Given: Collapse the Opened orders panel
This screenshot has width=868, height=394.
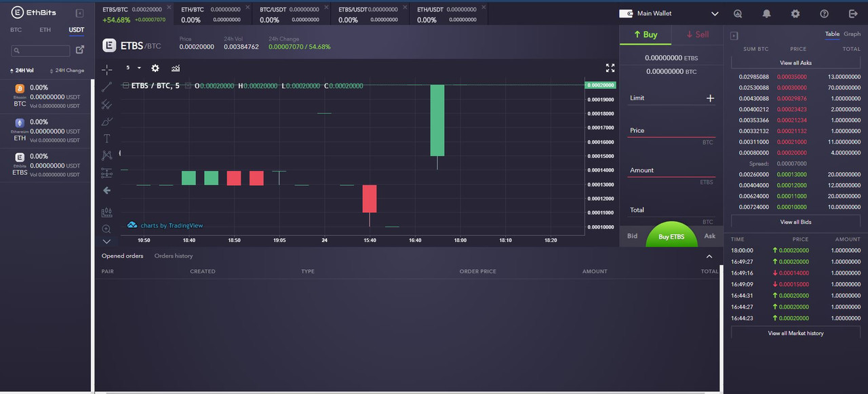Looking at the screenshot, I should [x=709, y=256].
